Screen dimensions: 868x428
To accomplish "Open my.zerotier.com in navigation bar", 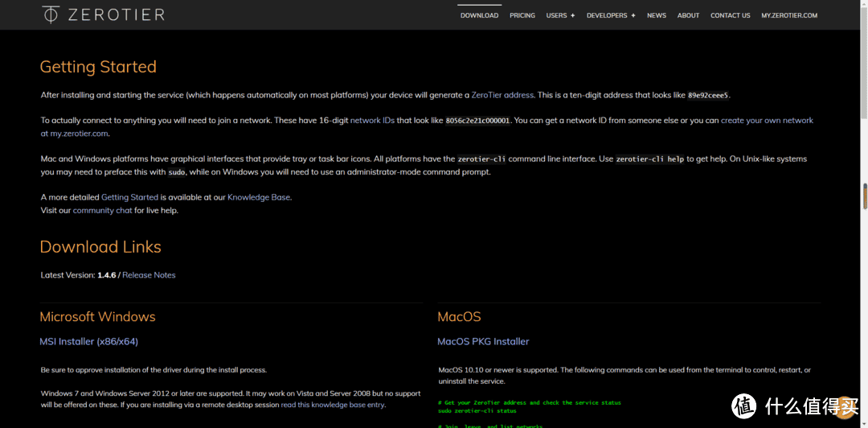I will (789, 15).
